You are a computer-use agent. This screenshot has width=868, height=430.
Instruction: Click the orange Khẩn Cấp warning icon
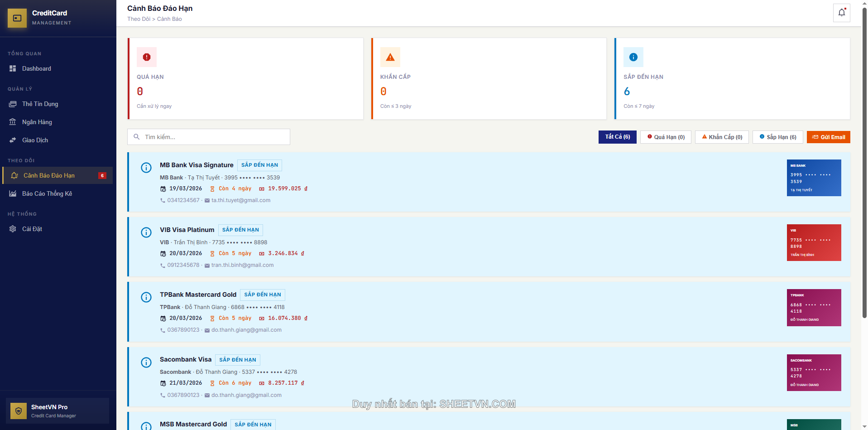pyautogui.click(x=390, y=57)
